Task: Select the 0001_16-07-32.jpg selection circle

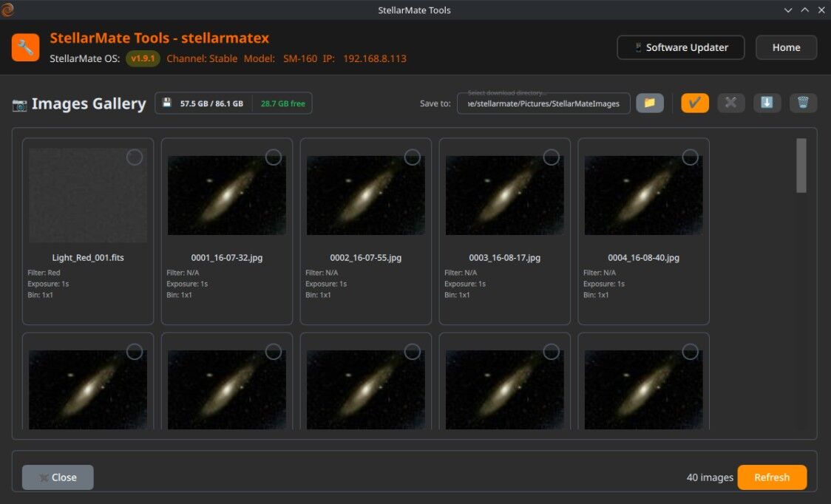Action: point(274,157)
